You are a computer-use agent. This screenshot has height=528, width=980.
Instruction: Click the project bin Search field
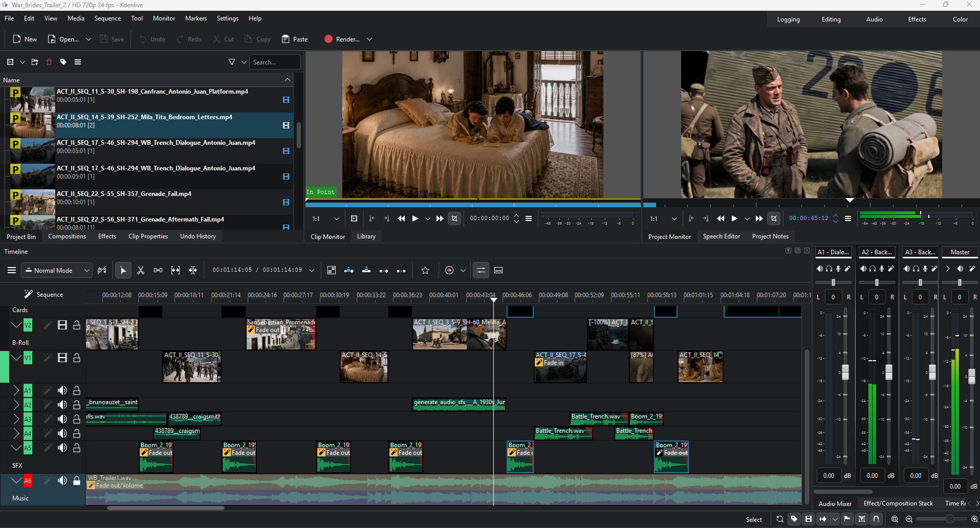(x=275, y=62)
